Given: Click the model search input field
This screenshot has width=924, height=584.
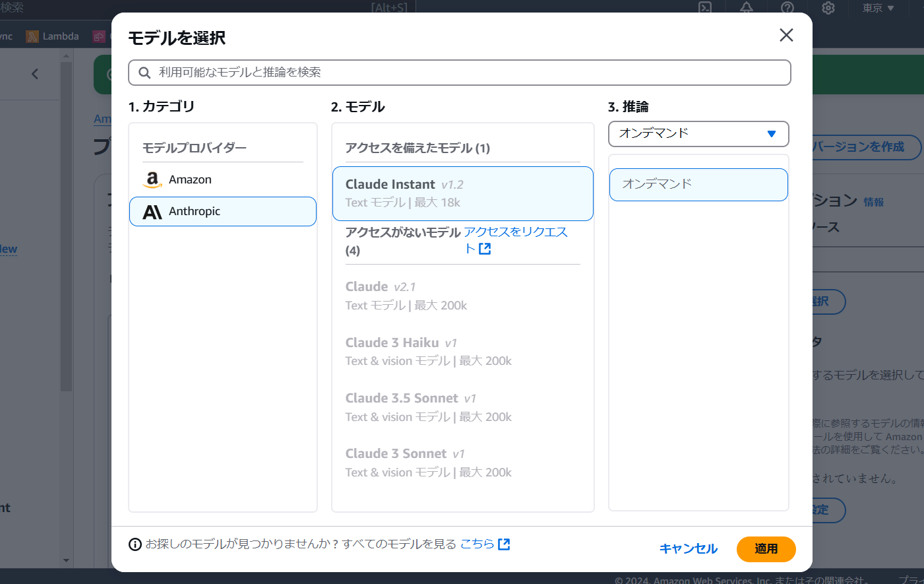Looking at the screenshot, I should [x=460, y=73].
